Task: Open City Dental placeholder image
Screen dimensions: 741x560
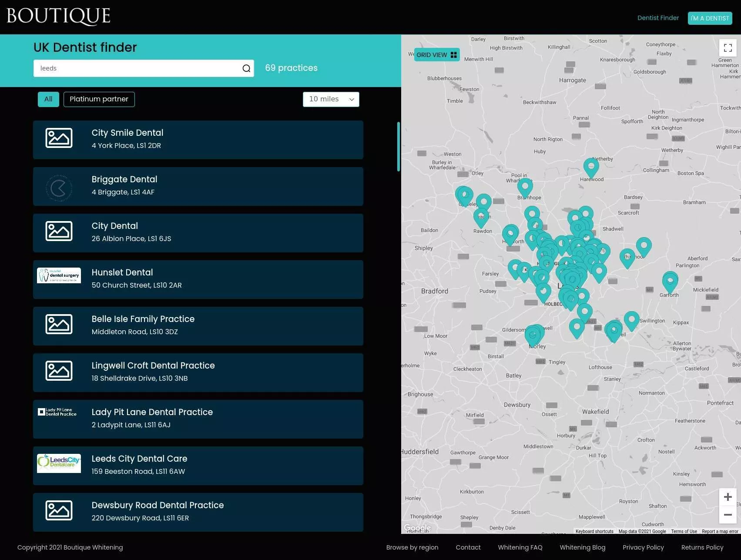Action: click(x=59, y=231)
